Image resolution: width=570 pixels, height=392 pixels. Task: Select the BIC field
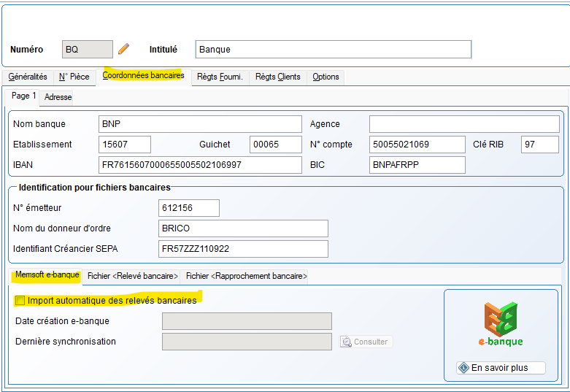pyautogui.click(x=417, y=165)
